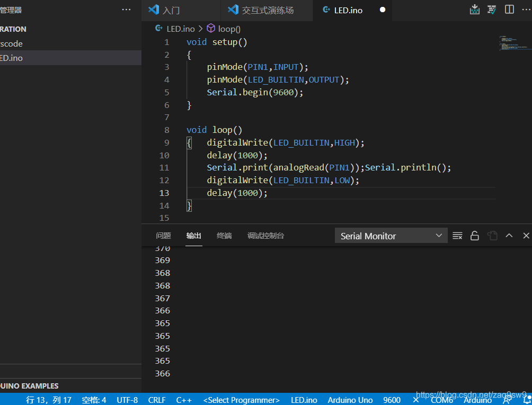Click the open log file icon
The image size is (532, 405).
coord(492,236)
